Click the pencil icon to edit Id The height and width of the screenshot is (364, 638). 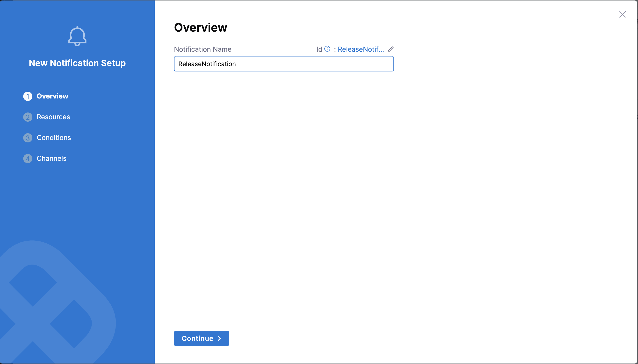click(391, 49)
